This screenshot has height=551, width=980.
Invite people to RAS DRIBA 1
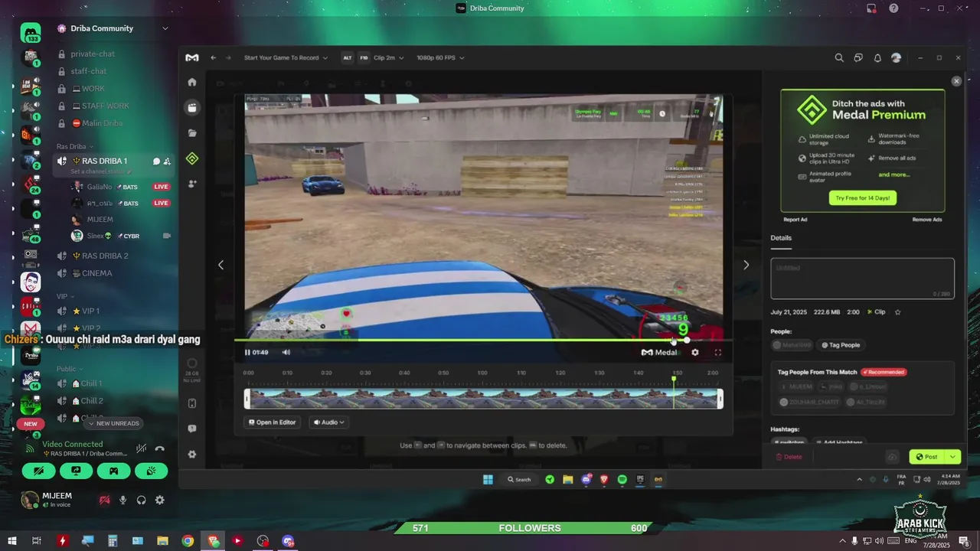tap(167, 161)
